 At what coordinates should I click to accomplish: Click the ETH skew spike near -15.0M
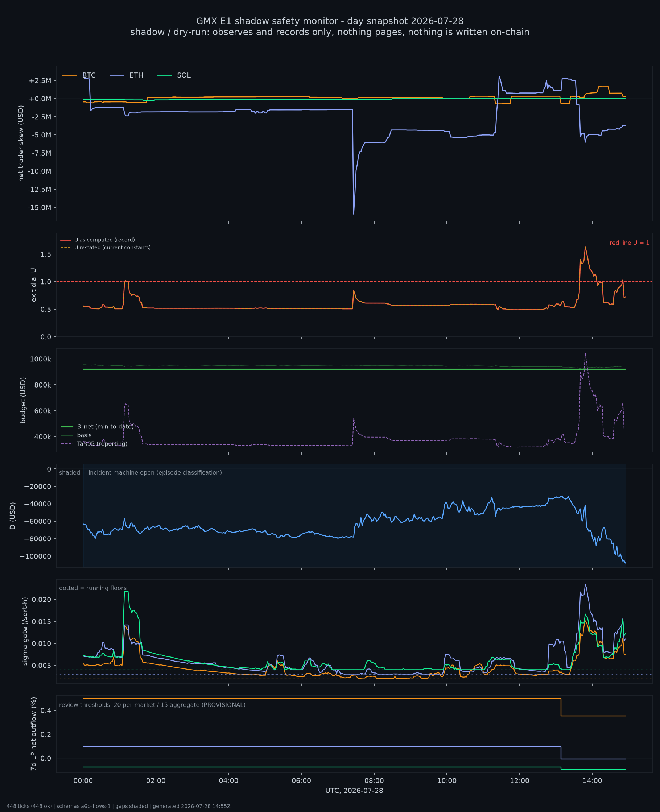pyautogui.click(x=354, y=214)
